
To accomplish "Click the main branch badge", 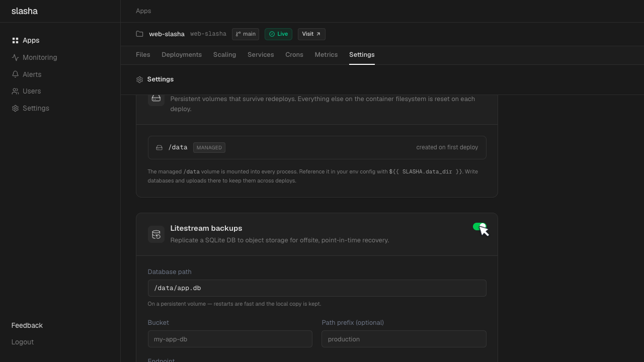I will [x=246, y=34].
